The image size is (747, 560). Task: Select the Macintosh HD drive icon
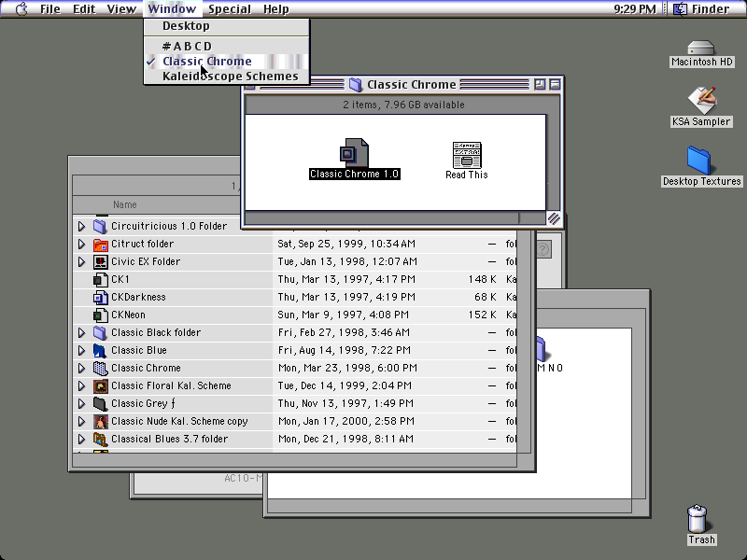tap(701, 48)
